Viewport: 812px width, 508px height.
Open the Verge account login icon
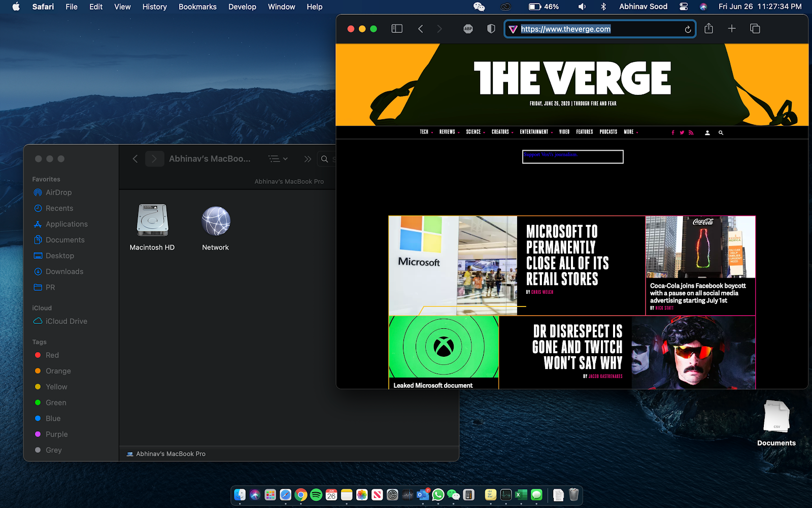707,132
